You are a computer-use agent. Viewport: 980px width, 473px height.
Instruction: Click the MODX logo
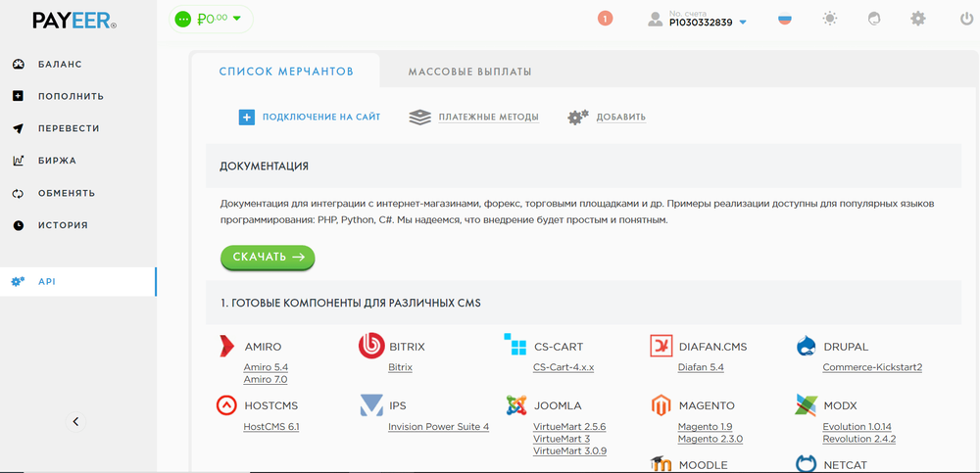[x=807, y=405]
